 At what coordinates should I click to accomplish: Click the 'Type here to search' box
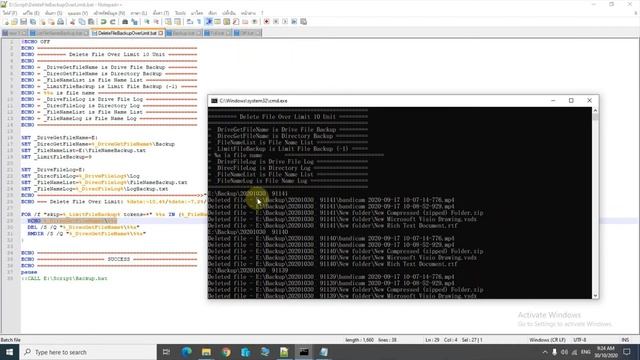pyautogui.click(x=88, y=352)
